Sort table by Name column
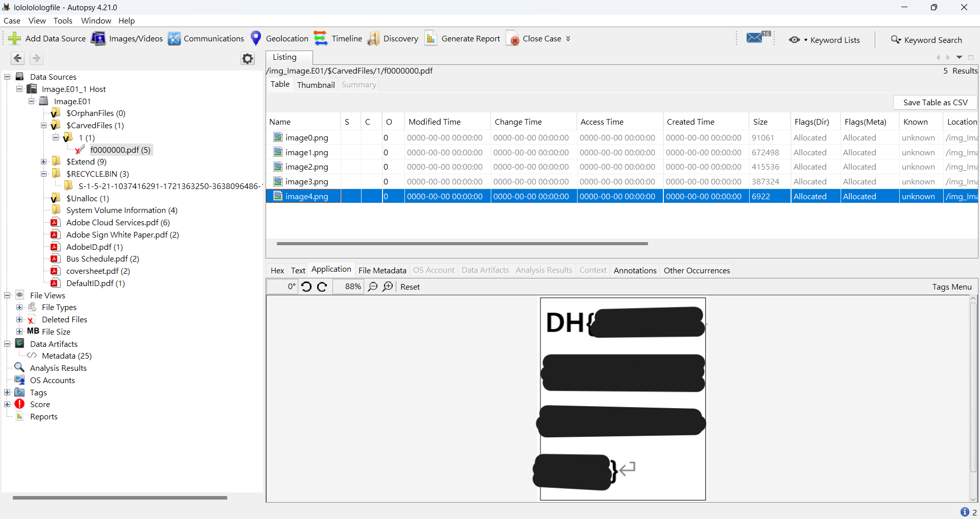 [x=303, y=122]
